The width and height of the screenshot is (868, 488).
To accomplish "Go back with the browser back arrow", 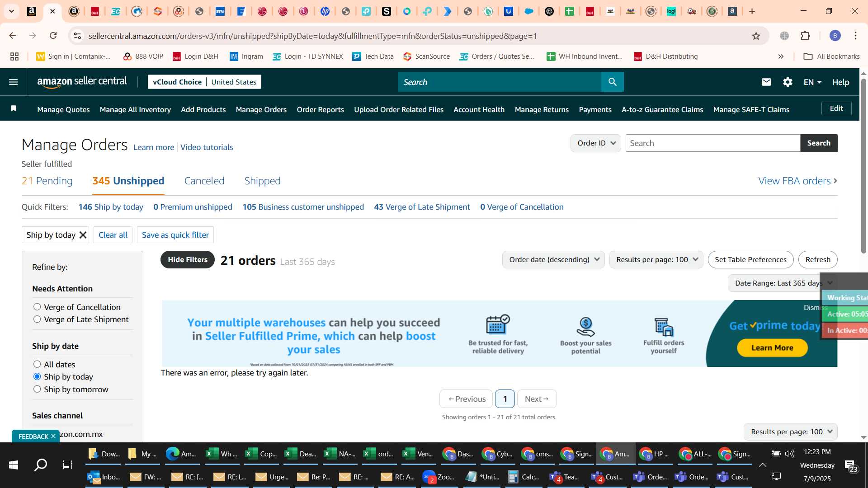I will [x=13, y=36].
